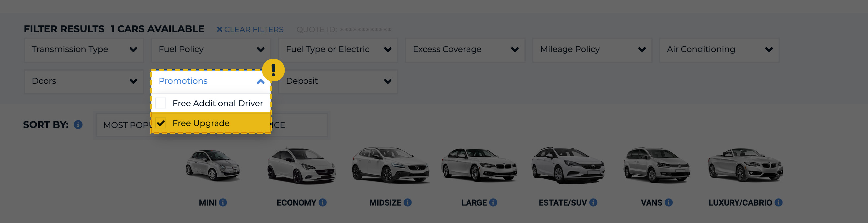Click the info icon beside MIDSIZE
The height and width of the screenshot is (223, 868).
click(408, 202)
